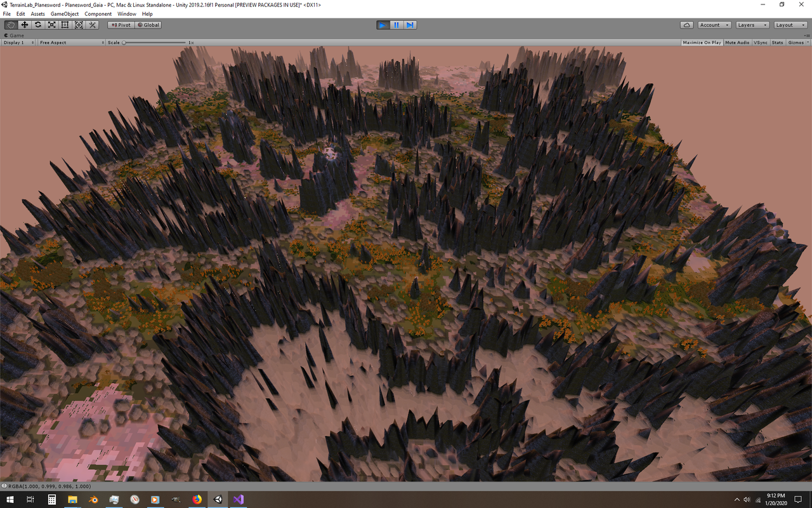Stop play mode with Play button

click(383, 25)
